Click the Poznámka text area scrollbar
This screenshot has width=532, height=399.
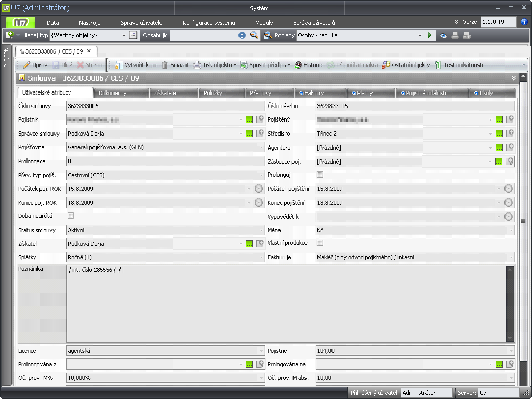tap(510, 303)
